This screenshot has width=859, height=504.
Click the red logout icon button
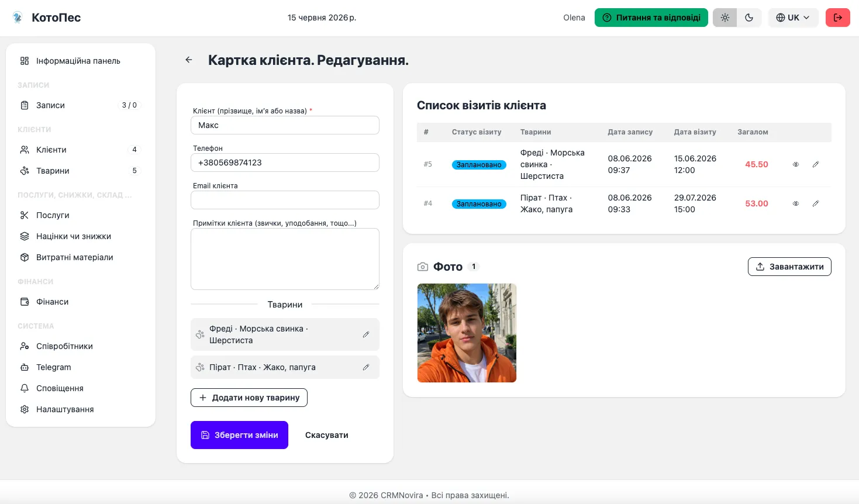838,18
